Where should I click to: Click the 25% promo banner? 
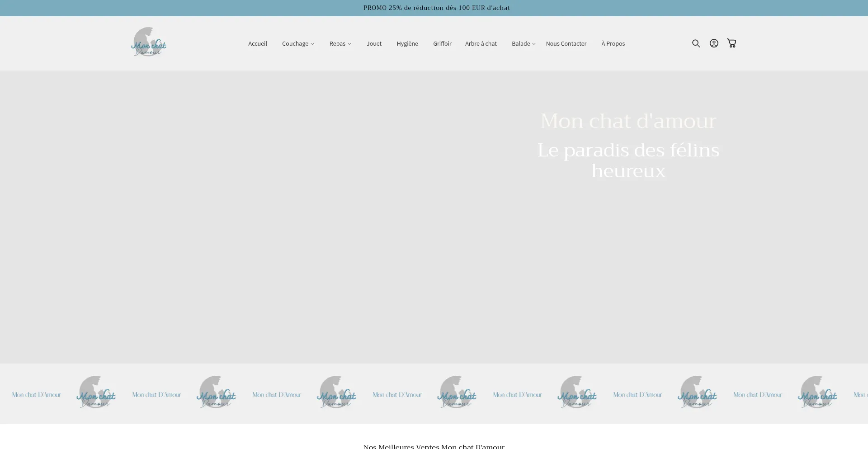pyautogui.click(x=436, y=8)
